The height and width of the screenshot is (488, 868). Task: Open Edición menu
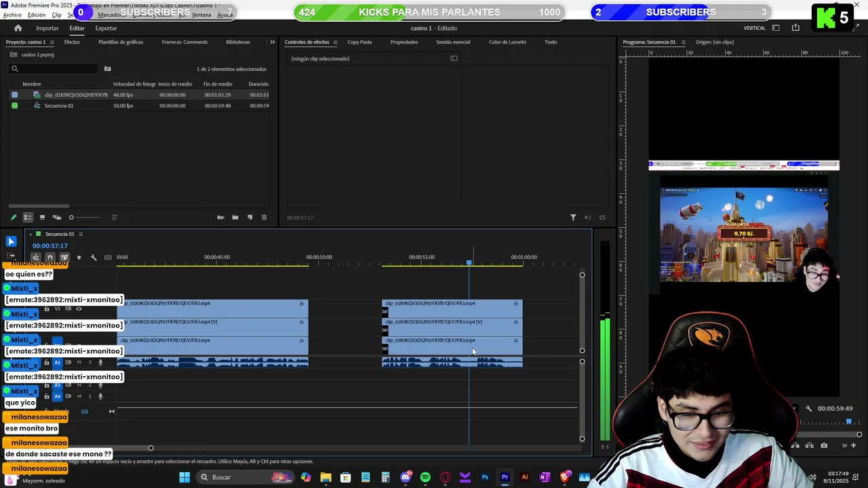coord(37,15)
